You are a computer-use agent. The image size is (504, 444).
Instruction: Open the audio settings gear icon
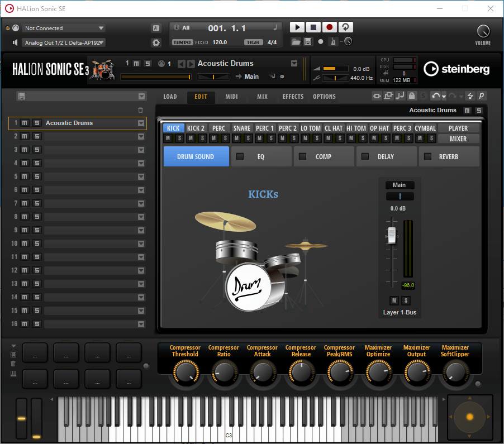coord(157,42)
